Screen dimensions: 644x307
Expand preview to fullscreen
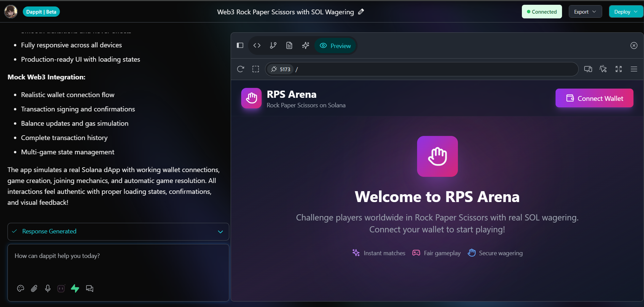618,69
